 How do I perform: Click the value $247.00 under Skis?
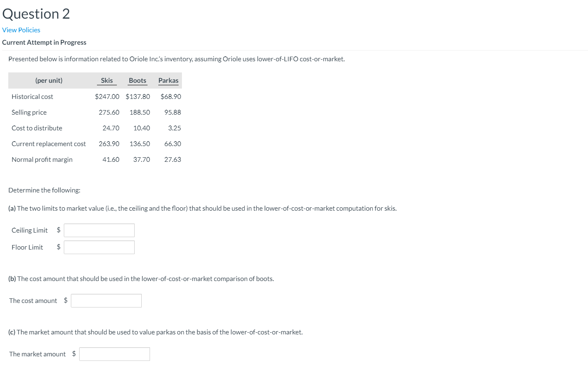tap(107, 96)
